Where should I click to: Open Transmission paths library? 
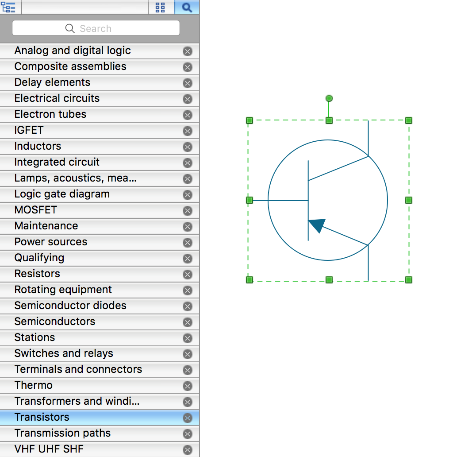(100, 434)
